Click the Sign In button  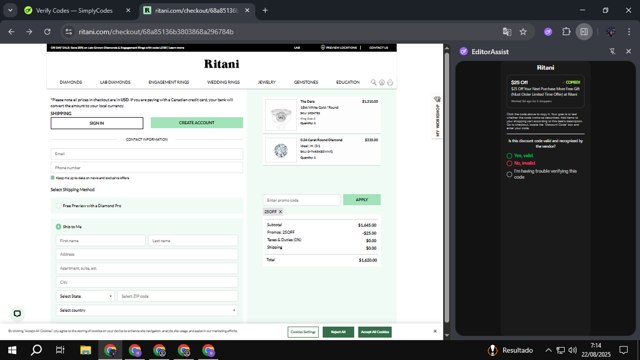[x=97, y=123]
